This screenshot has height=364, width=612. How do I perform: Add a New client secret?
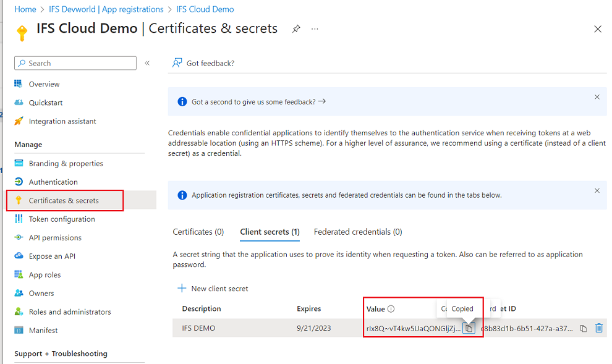(x=213, y=289)
